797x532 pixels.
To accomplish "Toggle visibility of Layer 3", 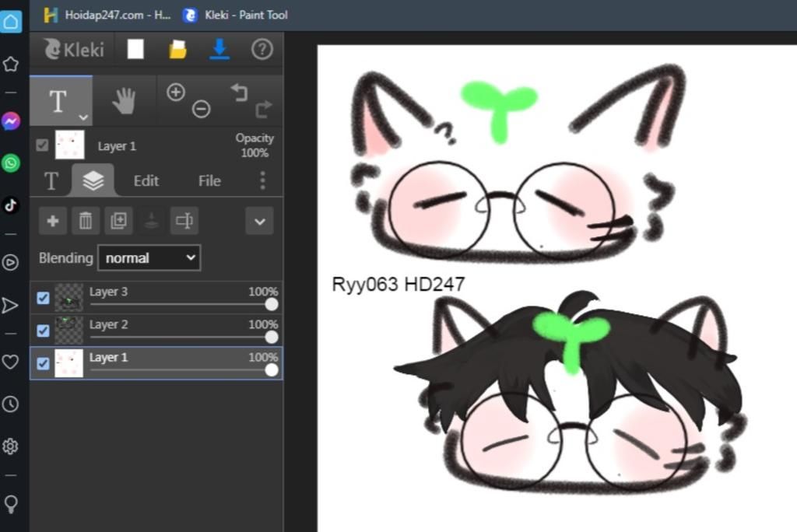I will tap(44, 298).
